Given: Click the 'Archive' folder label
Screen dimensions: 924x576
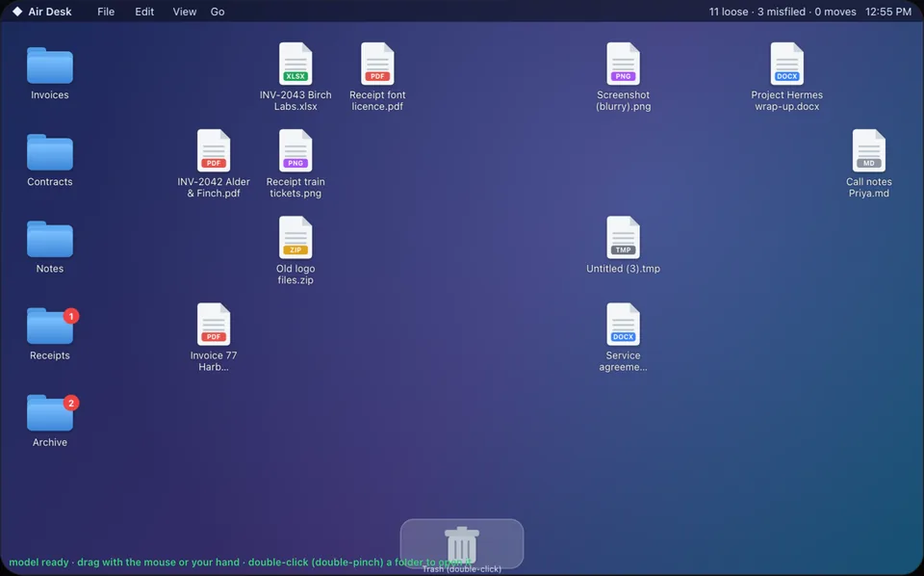Looking at the screenshot, I should (49, 442).
